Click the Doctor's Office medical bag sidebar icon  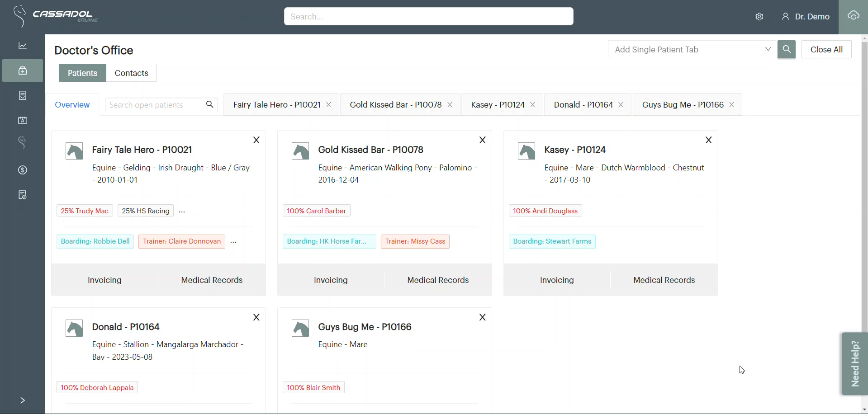23,71
